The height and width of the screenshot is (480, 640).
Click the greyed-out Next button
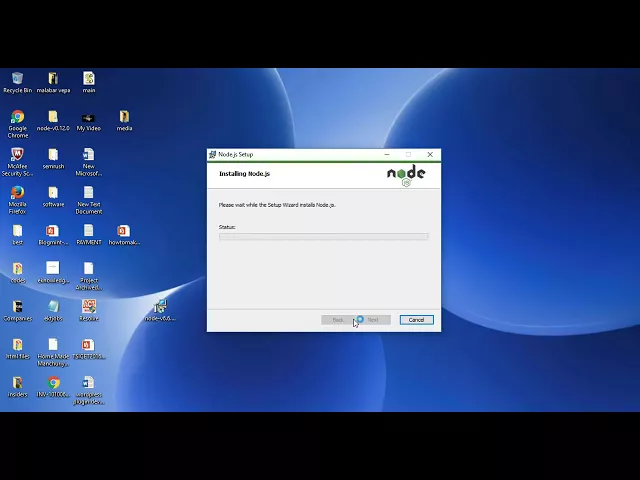click(x=373, y=320)
